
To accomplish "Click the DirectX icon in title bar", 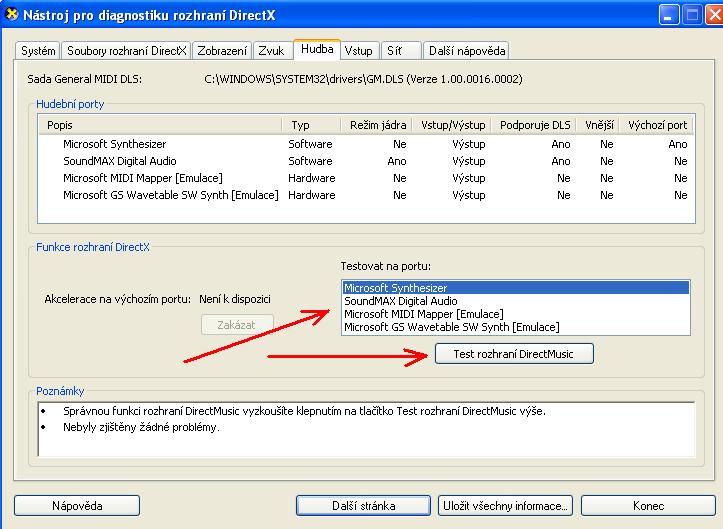I will point(11,15).
